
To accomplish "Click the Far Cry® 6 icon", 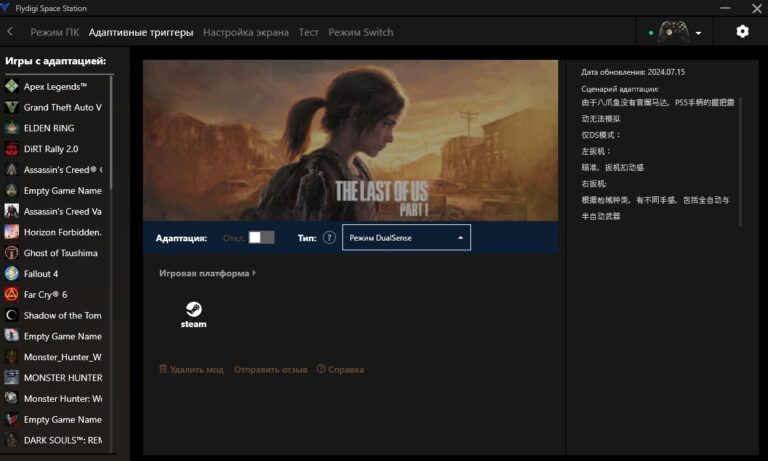I will click(12, 294).
